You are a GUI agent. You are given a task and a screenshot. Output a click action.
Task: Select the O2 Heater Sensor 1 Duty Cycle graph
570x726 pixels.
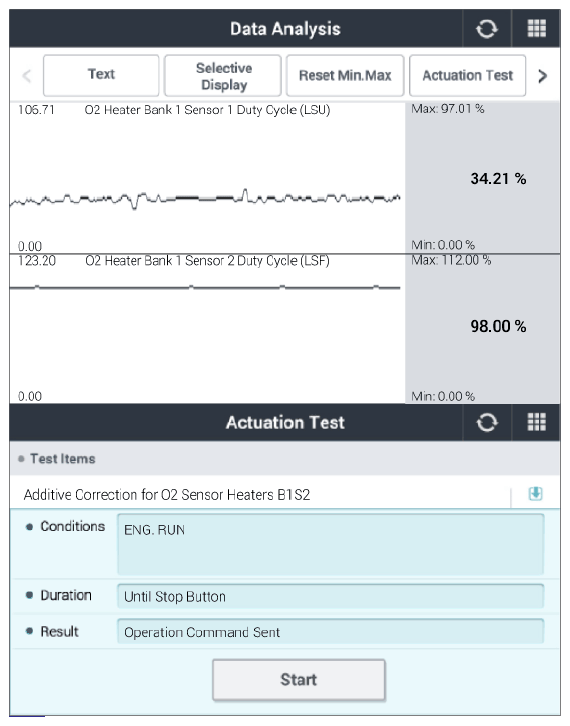[207, 178]
